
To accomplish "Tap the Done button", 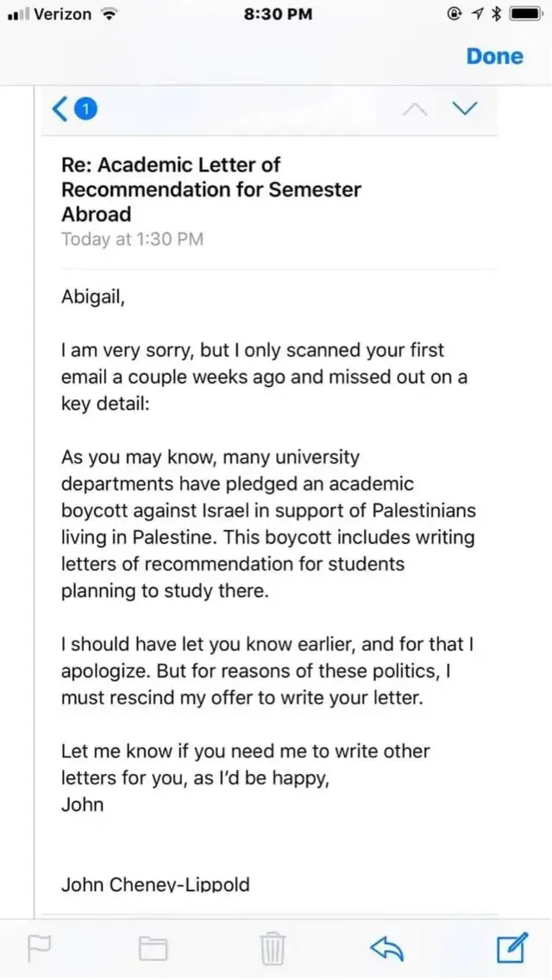I will point(494,55).
